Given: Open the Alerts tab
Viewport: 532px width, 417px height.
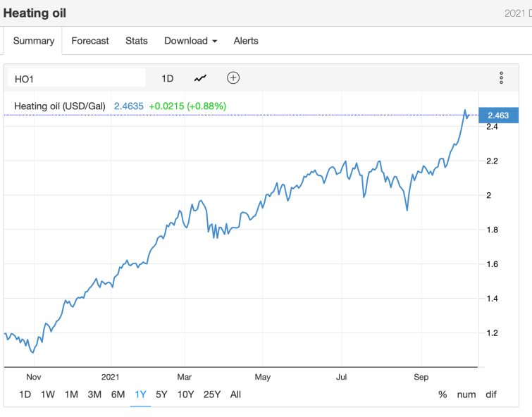Looking at the screenshot, I should click(246, 41).
